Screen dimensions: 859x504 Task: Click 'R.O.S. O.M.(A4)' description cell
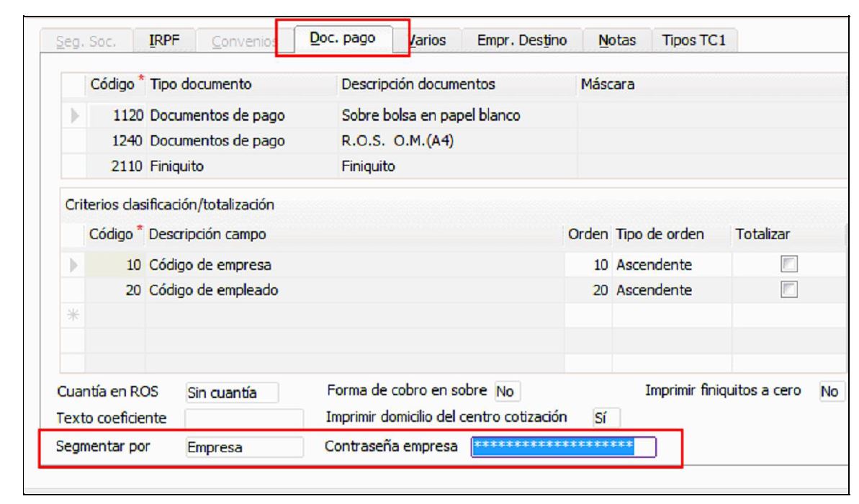tap(457, 141)
